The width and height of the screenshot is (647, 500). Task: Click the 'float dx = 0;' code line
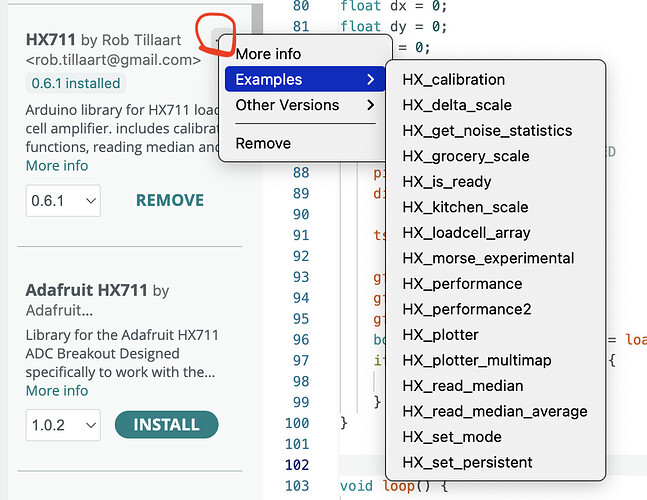tap(394, 6)
